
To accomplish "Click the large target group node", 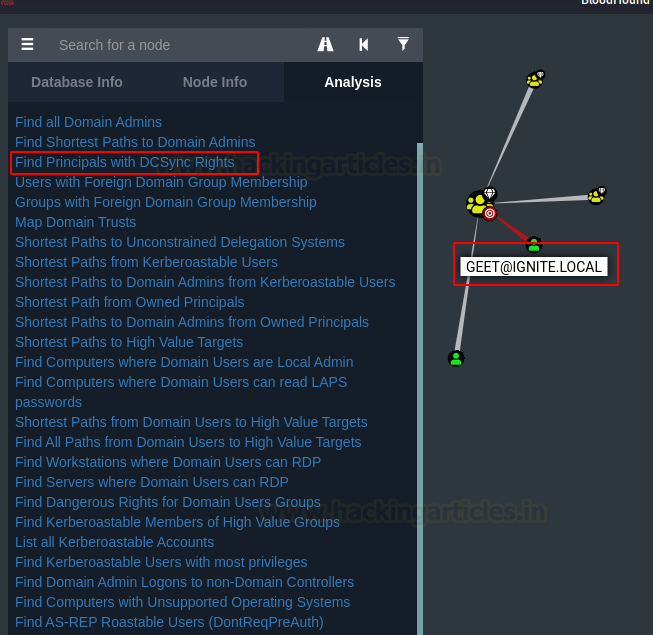I will pyautogui.click(x=480, y=204).
